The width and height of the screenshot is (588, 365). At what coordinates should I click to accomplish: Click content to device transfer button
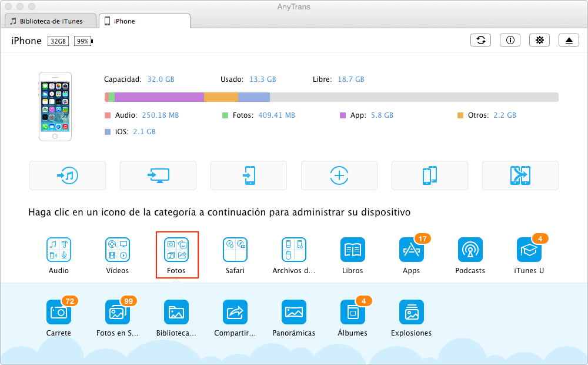pyautogui.click(x=249, y=175)
